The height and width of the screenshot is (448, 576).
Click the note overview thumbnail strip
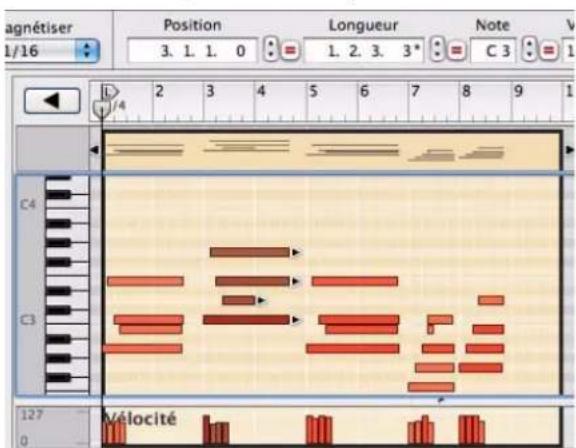[332, 151]
